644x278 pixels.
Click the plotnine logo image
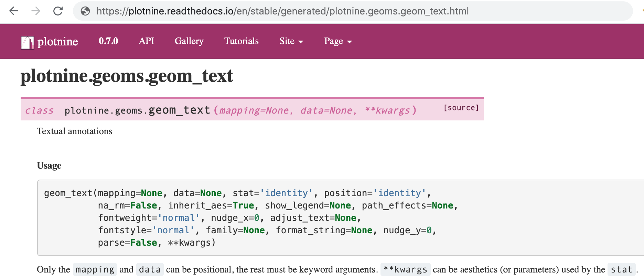click(x=27, y=42)
